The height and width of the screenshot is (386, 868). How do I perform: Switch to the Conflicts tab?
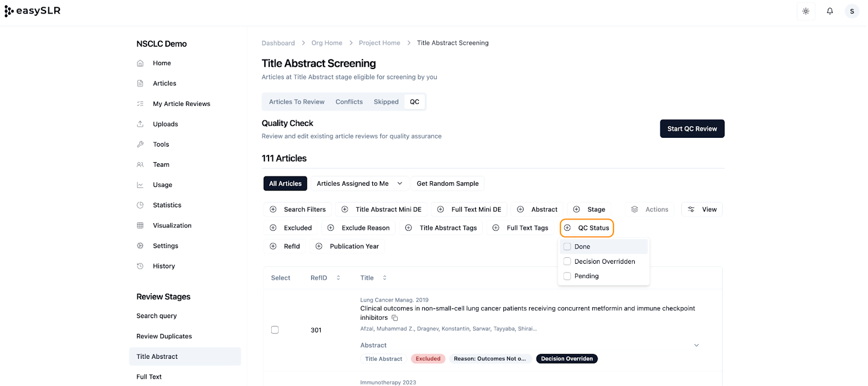tap(349, 102)
